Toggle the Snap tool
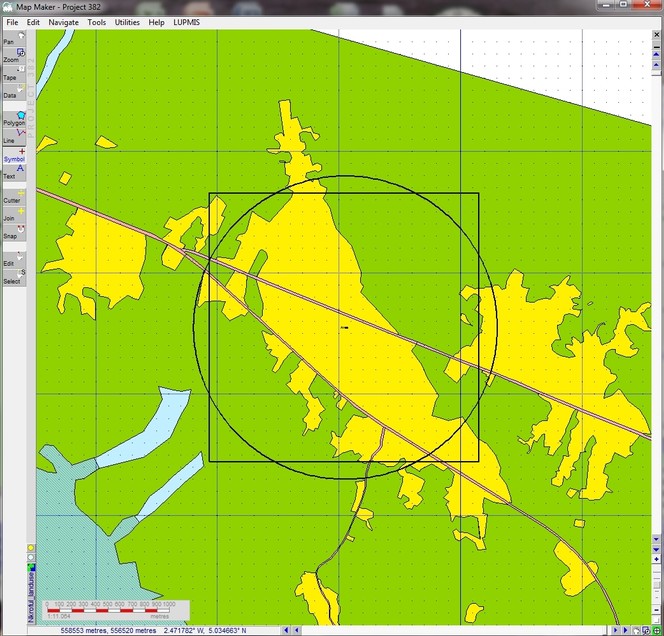 point(14,232)
